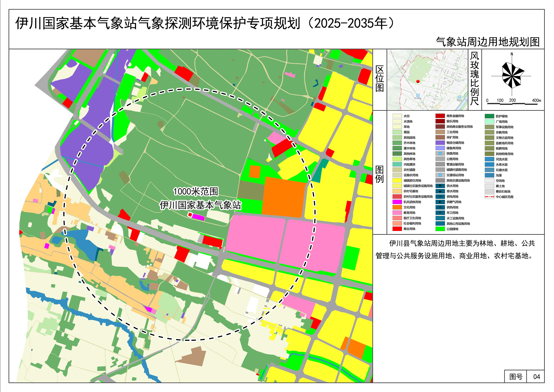Click the railway icon in 铁路用地 legend

pyautogui.click(x=440, y=153)
